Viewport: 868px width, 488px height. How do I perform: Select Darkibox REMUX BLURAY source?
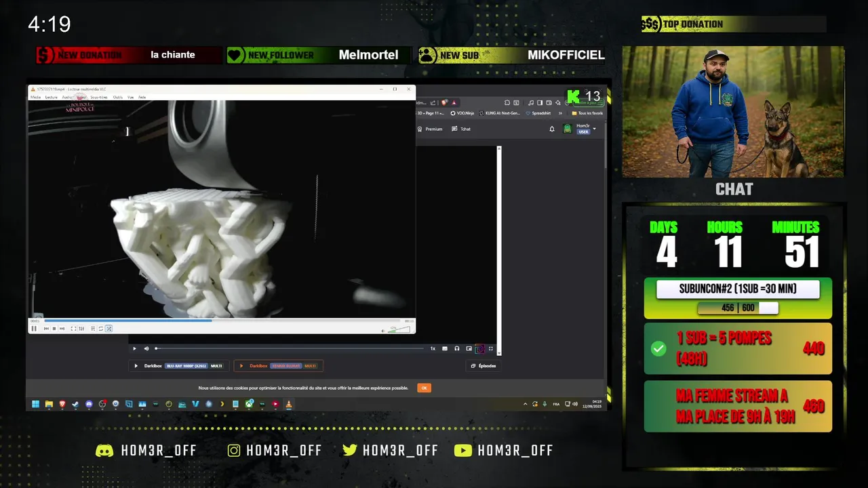(x=278, y=366)
